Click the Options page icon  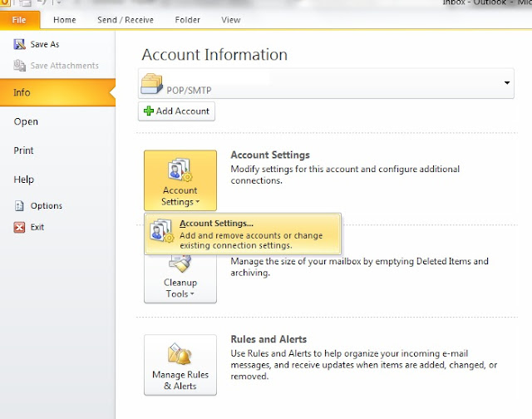(x=19, y=205)
